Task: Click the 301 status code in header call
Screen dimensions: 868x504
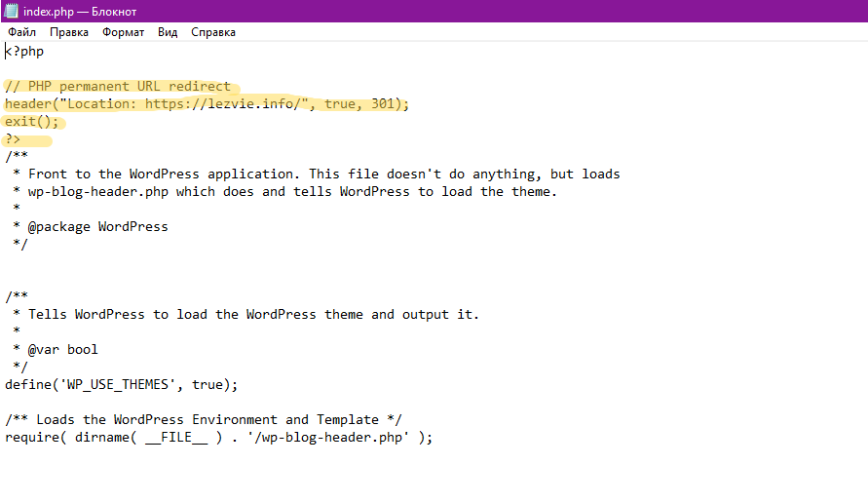Action: [382, 103]
